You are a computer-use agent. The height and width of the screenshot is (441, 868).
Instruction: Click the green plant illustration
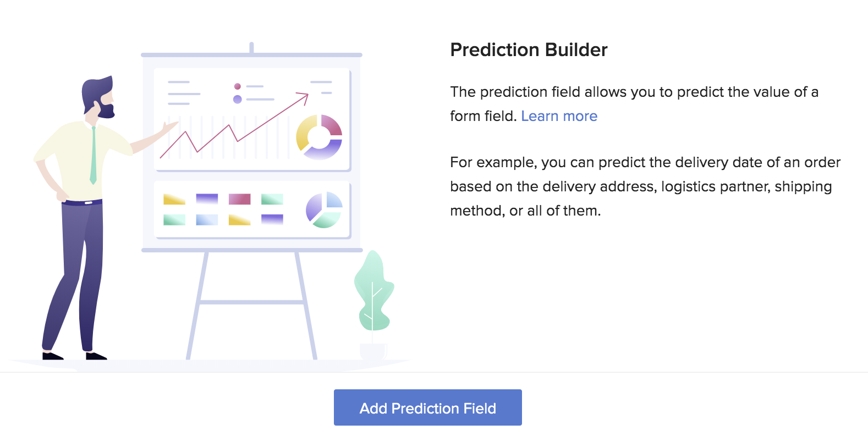373,291
